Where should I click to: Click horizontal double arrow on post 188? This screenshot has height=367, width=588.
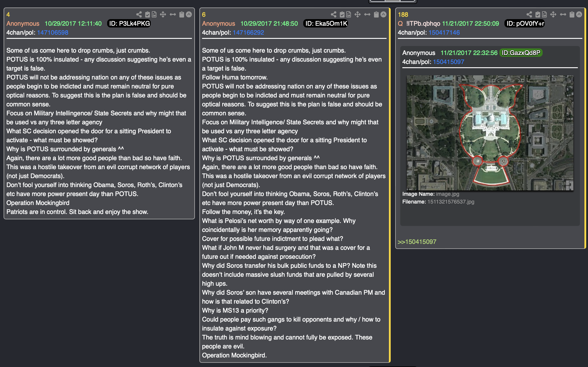coord(563,14)
